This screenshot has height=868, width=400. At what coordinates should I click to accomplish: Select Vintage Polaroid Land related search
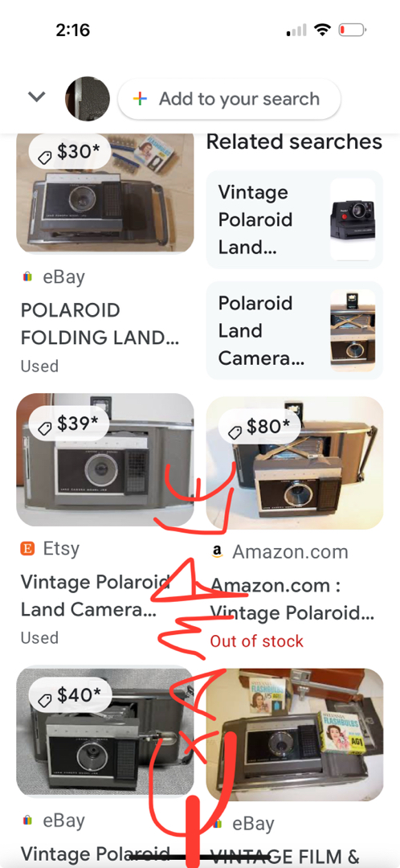294,219
